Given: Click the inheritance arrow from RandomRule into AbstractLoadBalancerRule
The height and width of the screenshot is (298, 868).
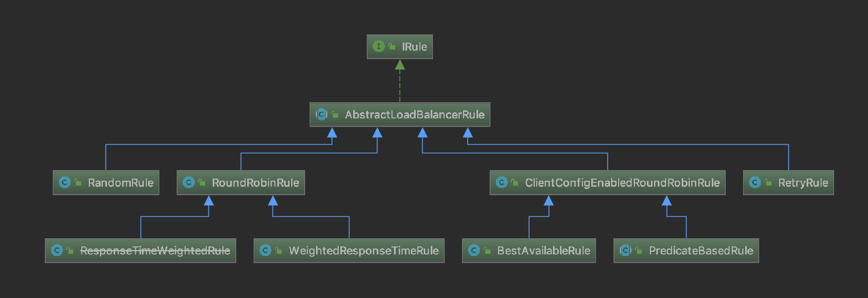Looking at the screenshot, I should pos(219,144).
